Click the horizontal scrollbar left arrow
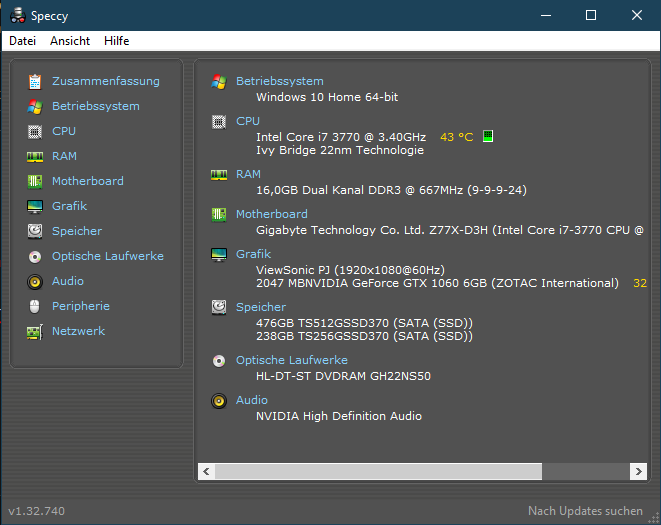The height and width of the screenshot is (525, 661). click(x=207, y=471)
